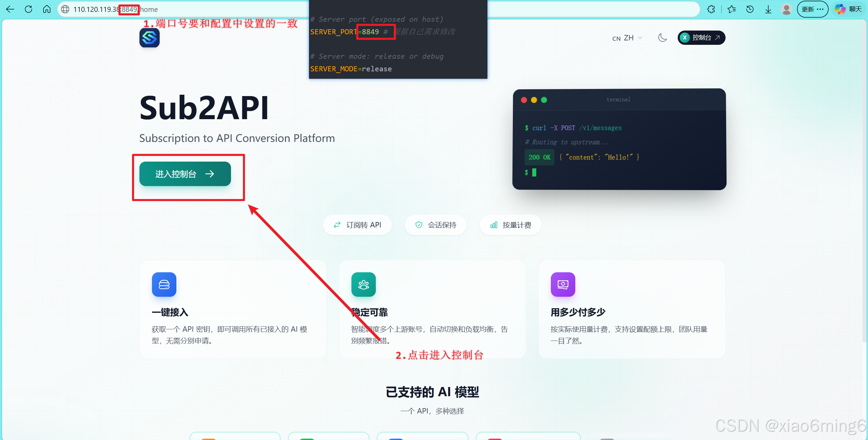
Task: Click the 会话保持 feature pill
Action: (436, 225)
